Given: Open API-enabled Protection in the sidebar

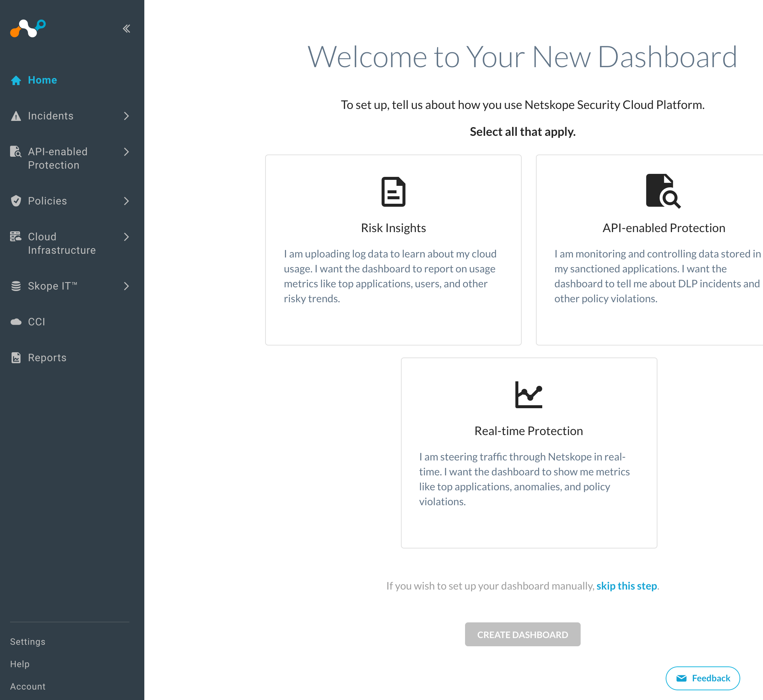Looking at the screenshot, I should 58,158.
